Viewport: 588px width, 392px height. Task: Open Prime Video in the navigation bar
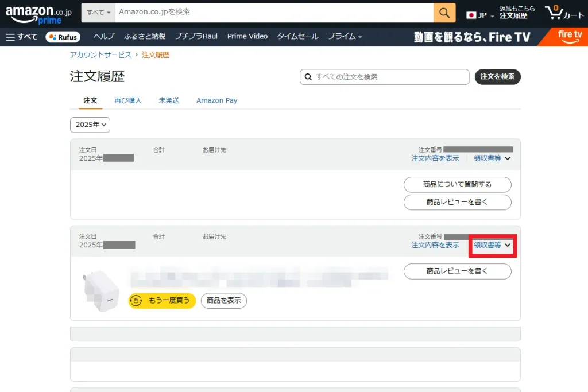point(247,36)
